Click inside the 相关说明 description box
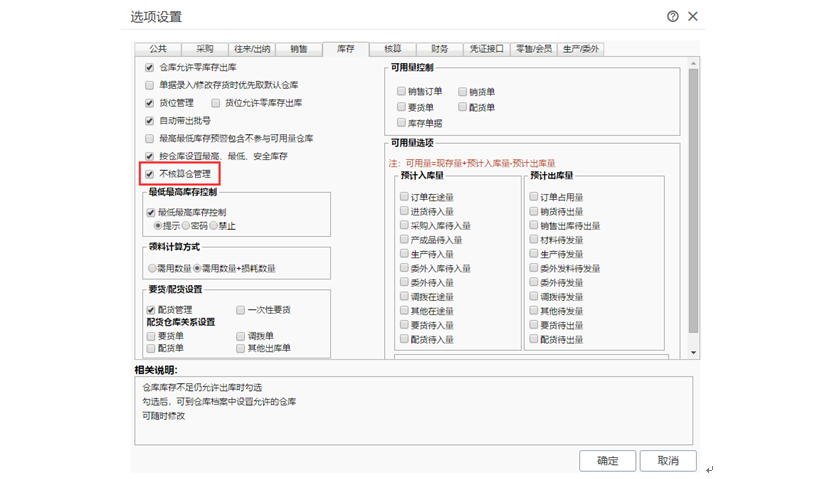The height and width of the screenshot is (479, 836). coord(414,411)
